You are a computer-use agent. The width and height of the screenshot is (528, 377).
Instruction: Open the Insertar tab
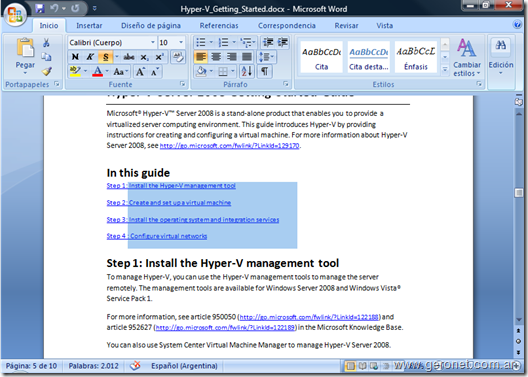coord(89,26)
